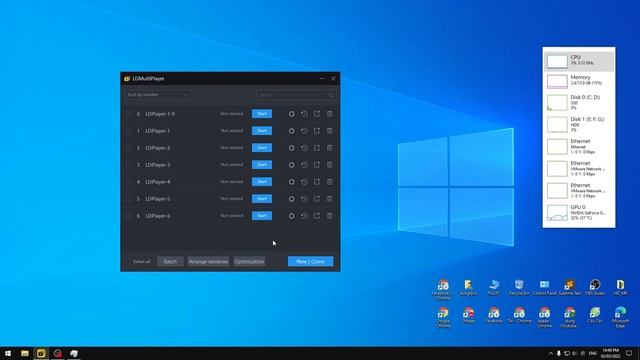This screenshot has height=360, width=640.
Task: Enable the Select all checkbox
Action: tap(128, 261)
